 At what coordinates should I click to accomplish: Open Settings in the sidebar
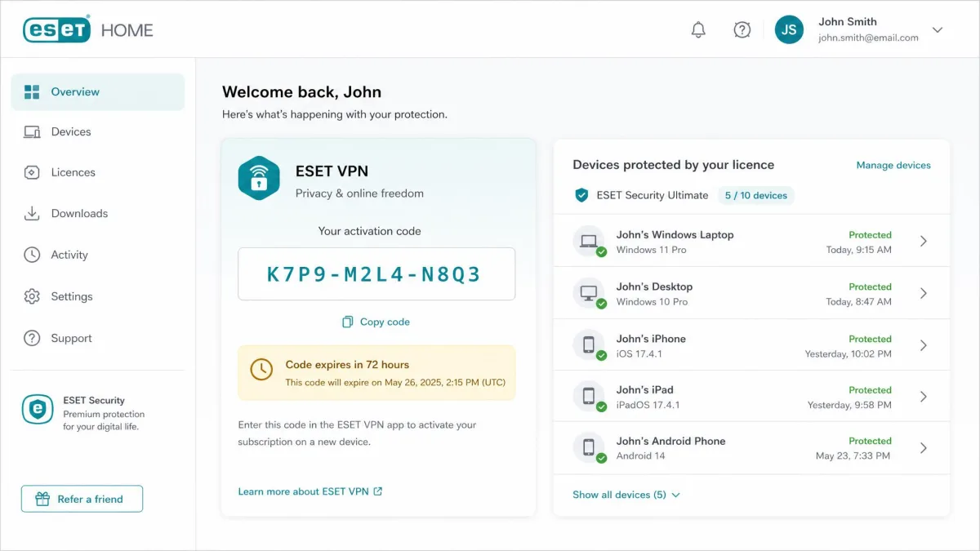click(x=98, y=297)
